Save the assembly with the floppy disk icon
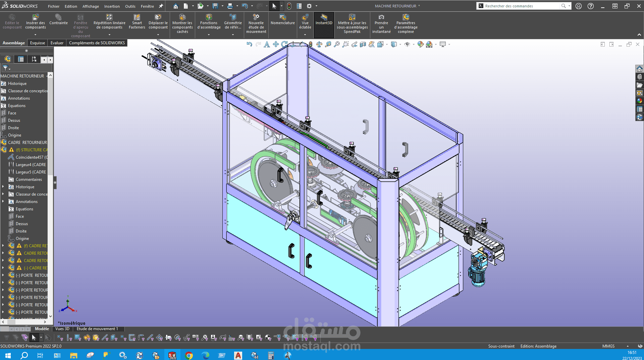This screenshot has width=644, height=360. (x=215, y=6)
